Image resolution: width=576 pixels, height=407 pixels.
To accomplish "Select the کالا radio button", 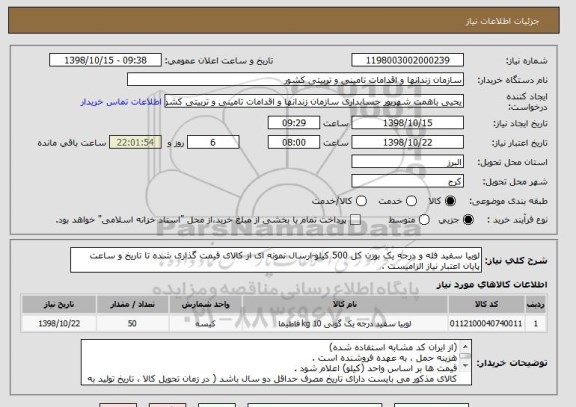I will point(450,201).
